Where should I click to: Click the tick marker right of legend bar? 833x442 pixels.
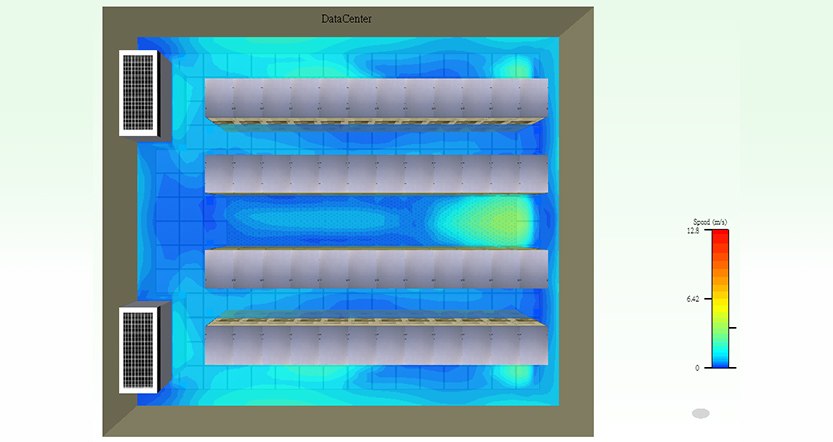pyautogui.click(x=733, y=328)
